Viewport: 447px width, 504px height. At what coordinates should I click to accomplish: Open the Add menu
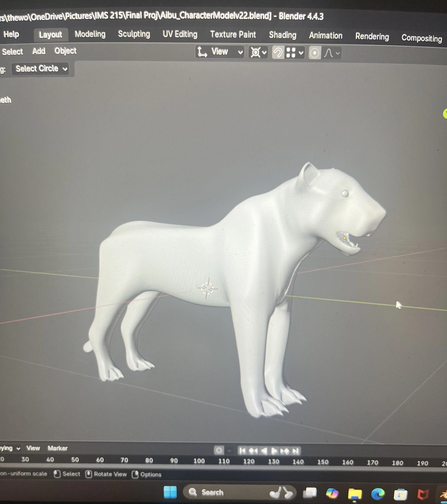[x=39, y=51]
